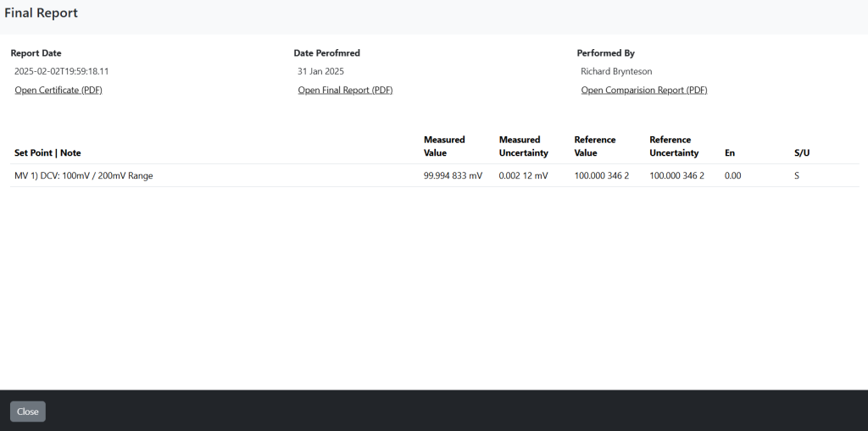The width and height of the screenshot is (868, 431).
Task: Click the S result in S/U column
Action: tap(797, 176)
